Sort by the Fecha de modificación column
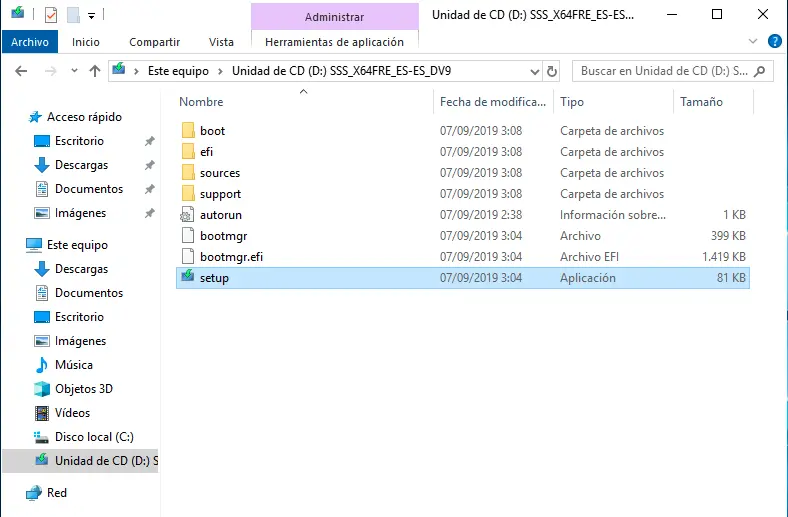 pyautogui.click(x=492, y=101)
